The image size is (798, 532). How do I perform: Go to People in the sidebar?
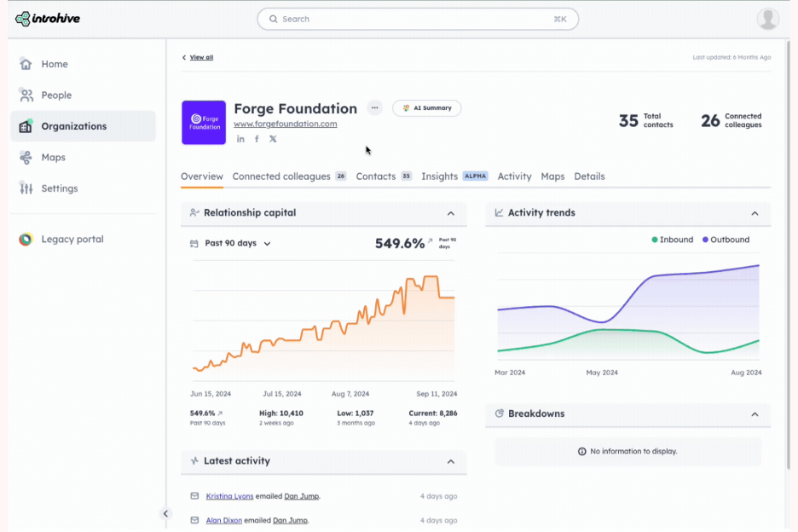coord(84,95)
